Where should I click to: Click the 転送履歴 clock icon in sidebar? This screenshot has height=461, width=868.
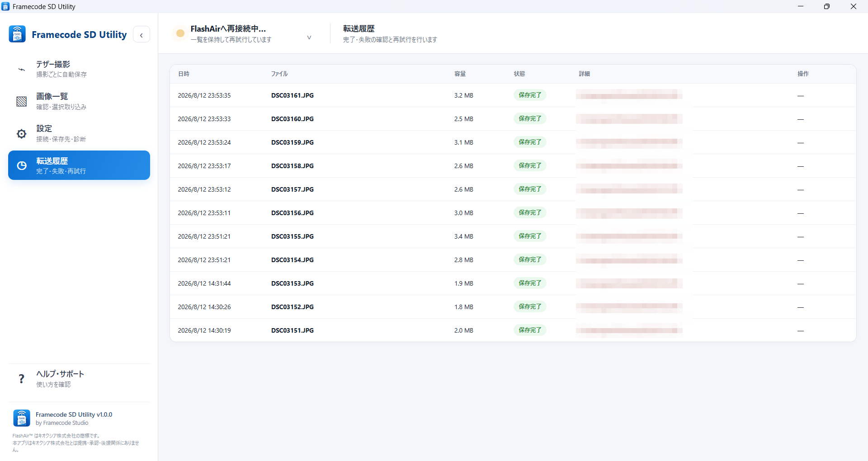[22, 165]
